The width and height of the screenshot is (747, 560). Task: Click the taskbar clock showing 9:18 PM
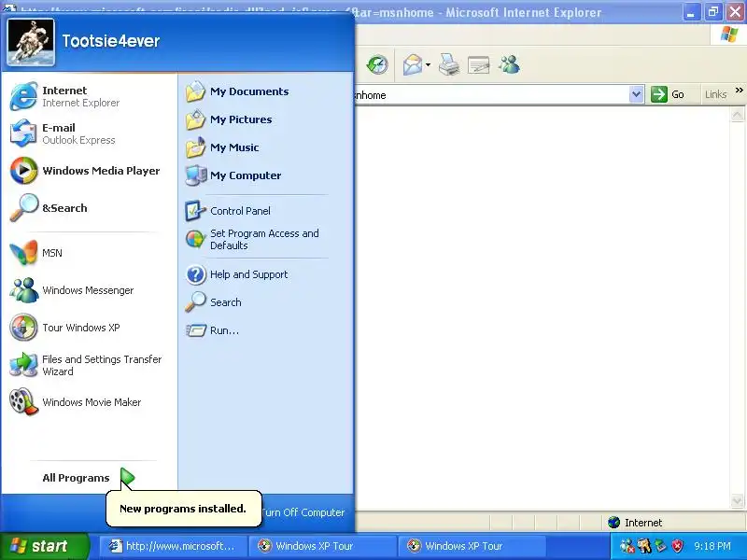[x=712, y=546]
